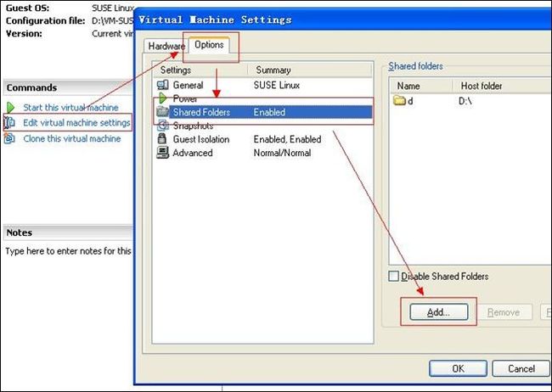Click the Clone this virtual machine icon
Viewport: 552px width, 392px height.
(9, 138)
